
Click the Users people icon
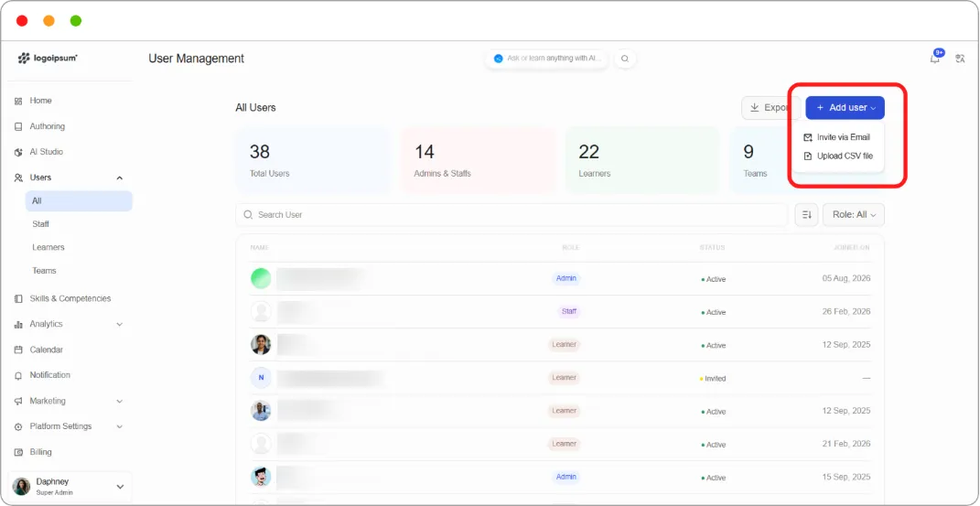[18, 178]
